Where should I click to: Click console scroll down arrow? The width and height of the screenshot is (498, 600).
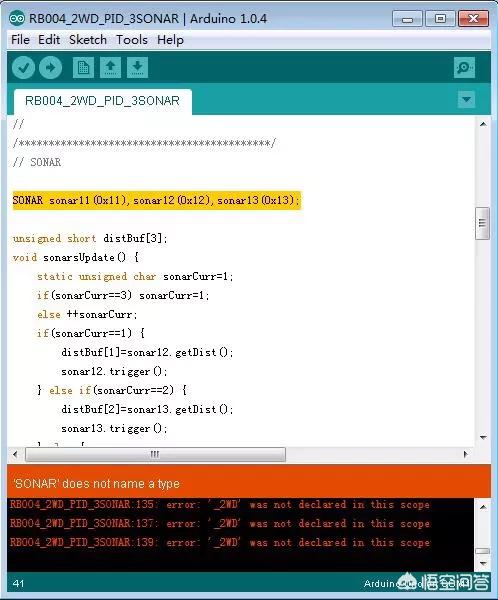pos(483,563)
